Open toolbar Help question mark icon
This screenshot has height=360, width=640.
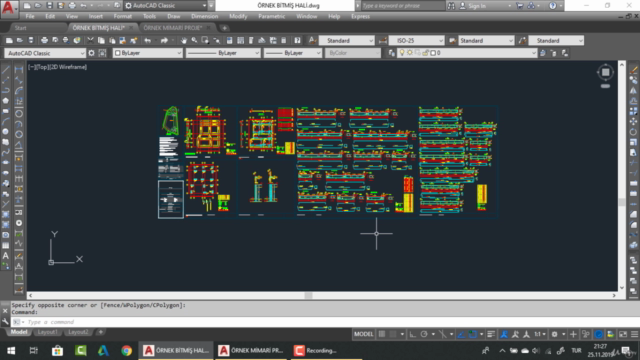[x=298, y=40]
